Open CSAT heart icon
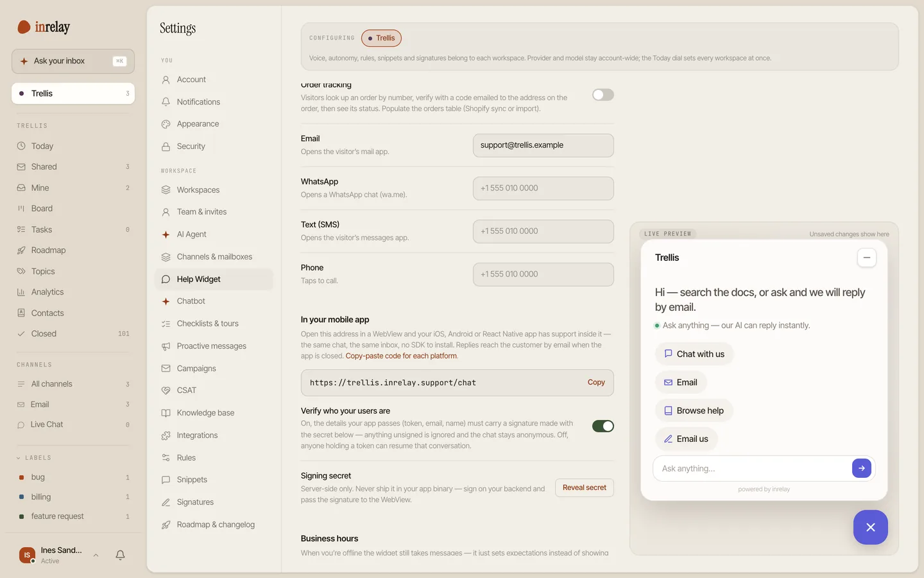924x578 pixels. [x=166, y=390]
